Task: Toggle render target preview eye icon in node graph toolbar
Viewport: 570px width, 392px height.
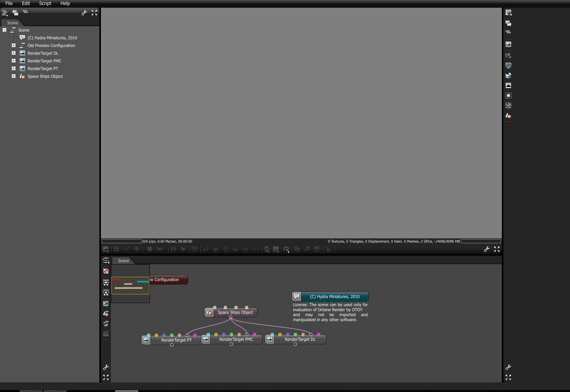Action: 106,303
